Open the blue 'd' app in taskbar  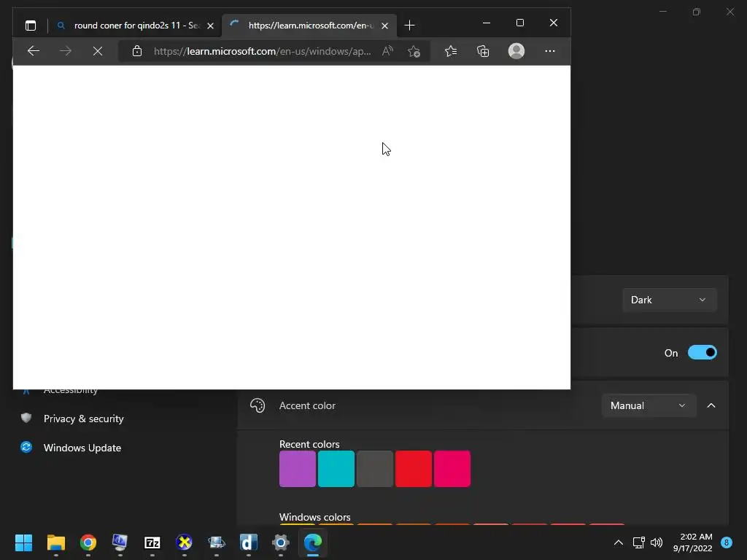(x=249, y=542)
